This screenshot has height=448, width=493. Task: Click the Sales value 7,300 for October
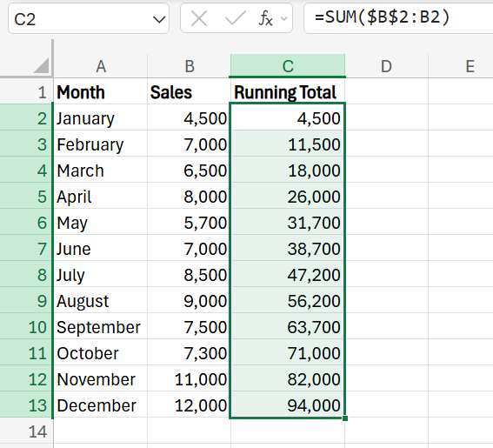pos(189,353)
